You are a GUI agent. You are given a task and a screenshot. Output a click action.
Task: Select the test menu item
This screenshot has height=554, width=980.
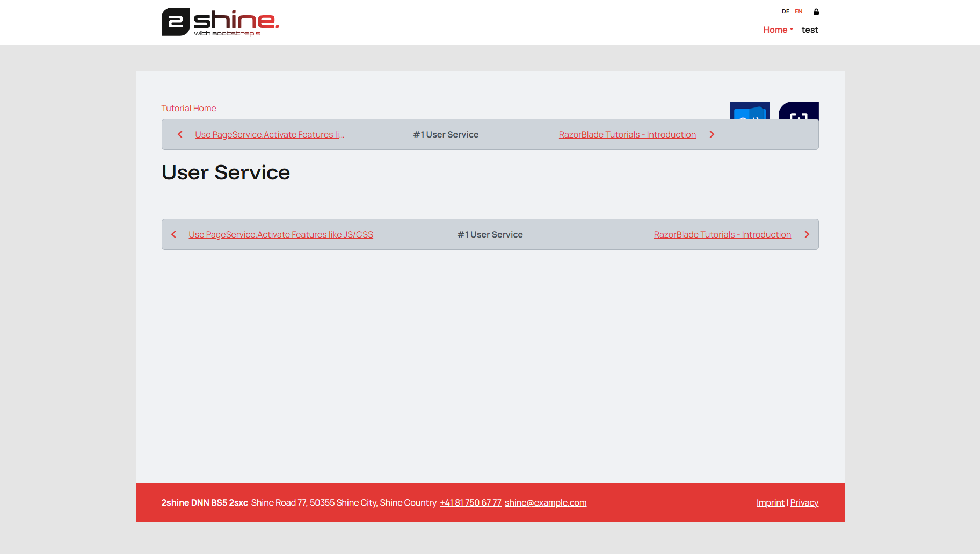click(x=810, y=30)
